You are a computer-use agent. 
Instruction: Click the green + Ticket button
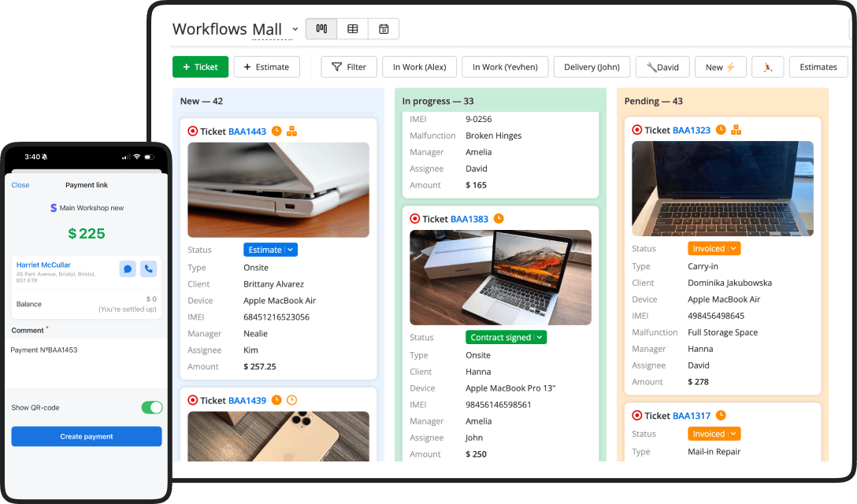coord(200,67)
